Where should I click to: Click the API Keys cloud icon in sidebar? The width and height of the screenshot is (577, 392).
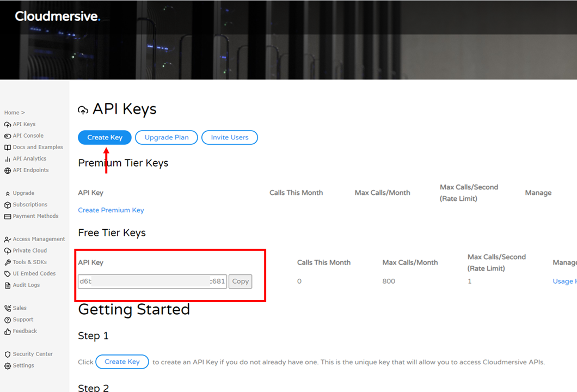[x=8, y=125]
